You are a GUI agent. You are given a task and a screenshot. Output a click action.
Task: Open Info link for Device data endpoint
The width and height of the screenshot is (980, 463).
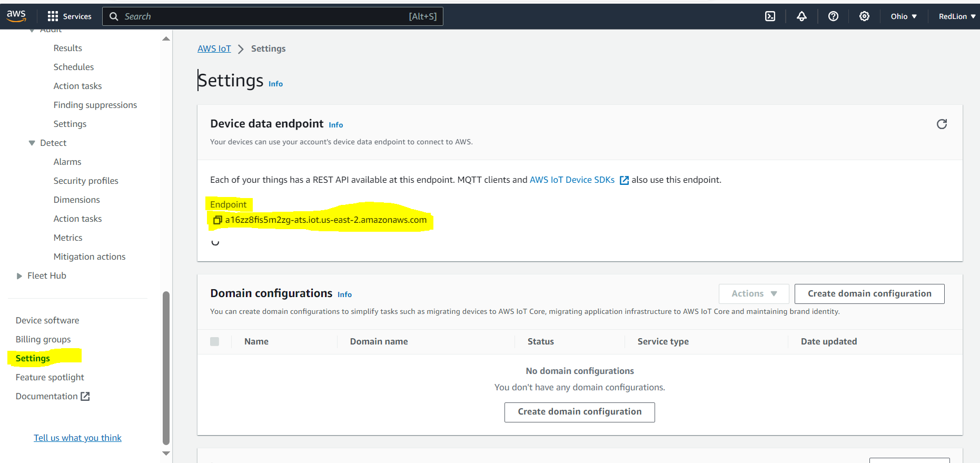pyautogui.click(x=336, y=125)
